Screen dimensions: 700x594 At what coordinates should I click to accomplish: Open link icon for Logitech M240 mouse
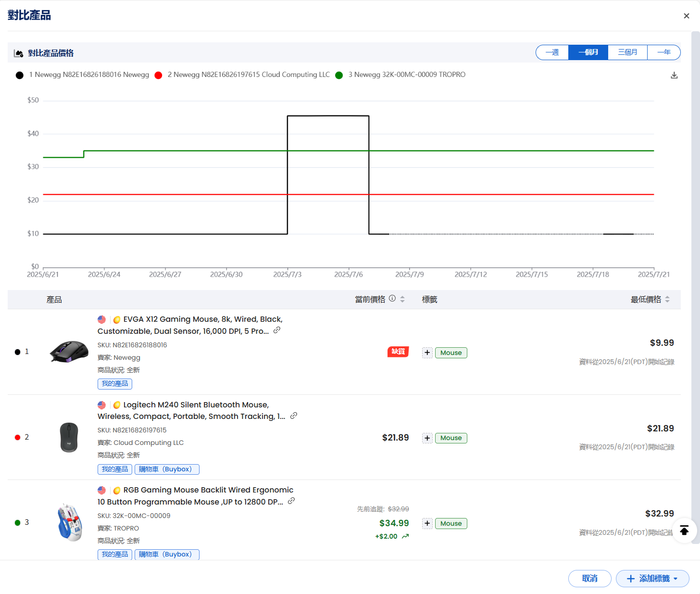click(294, 416)
